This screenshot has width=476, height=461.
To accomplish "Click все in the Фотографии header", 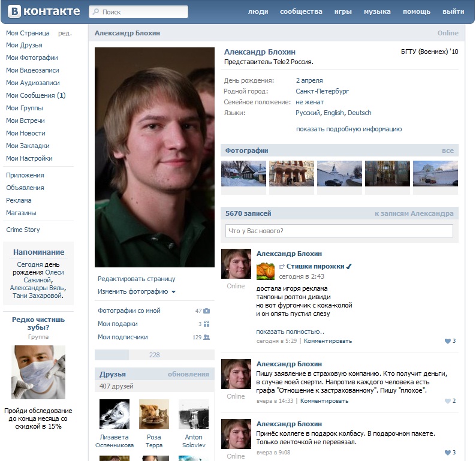I will click(448, 150).
